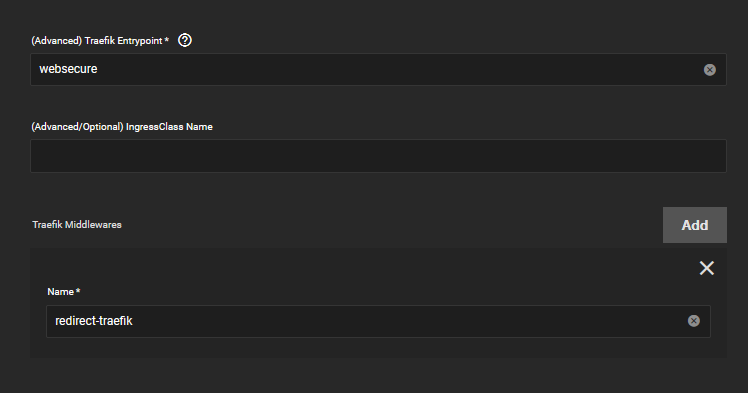Place cursor in the redirect-traefik text
The height and width of the screenshot is (393, 748).
(x=94, y=321)
